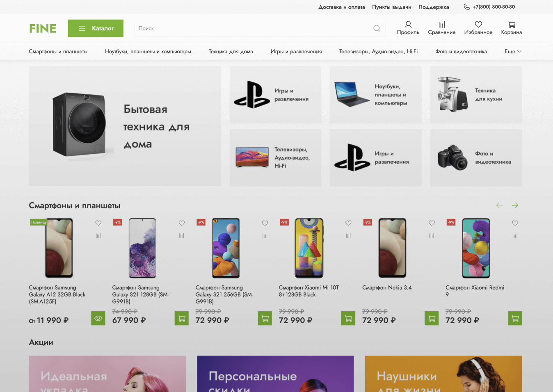Open Техника для дома menu item
Viewport: 553px width, 392px height.
click(231, 52)
